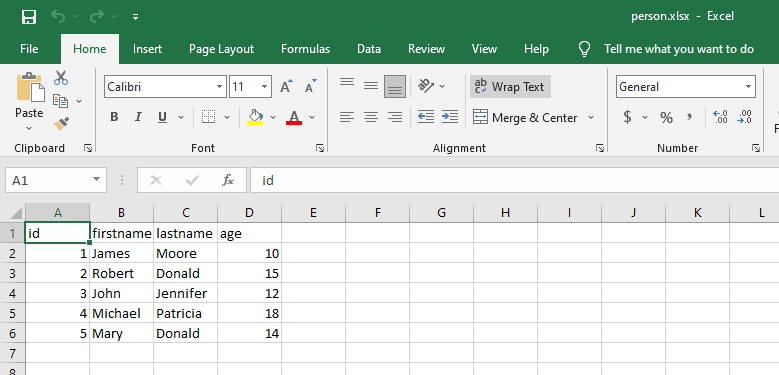Image resolution: width=779 pixels, height=375 pixels.
Task: Open Alignment group dialog launcher
Action: (x=600, y=148)
